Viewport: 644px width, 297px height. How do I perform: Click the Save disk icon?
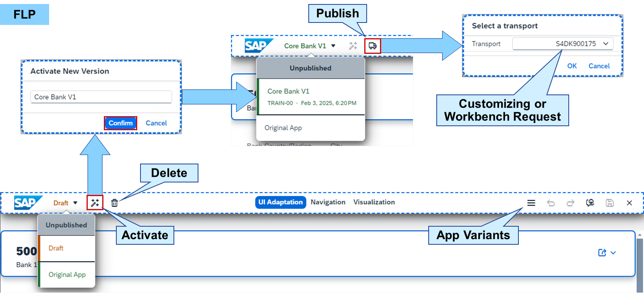(x=610, y=203)
